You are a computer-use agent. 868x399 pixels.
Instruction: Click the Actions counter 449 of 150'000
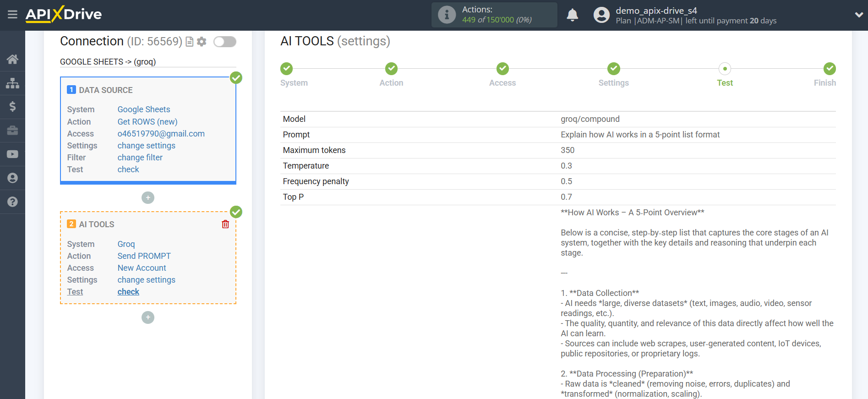tap(497, 20)
